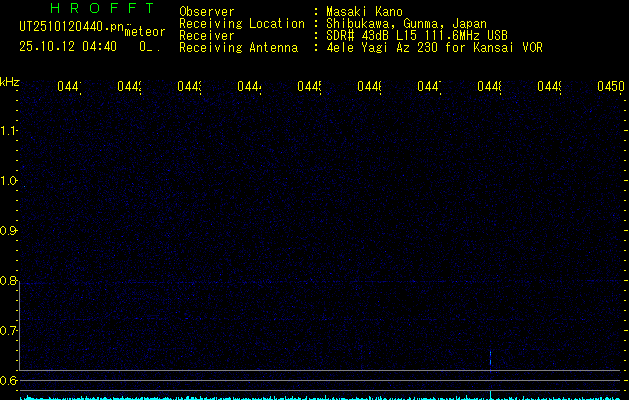Click the Receiving Antenna field label
The image size is (629, 400).
click(x=238, y=47)
